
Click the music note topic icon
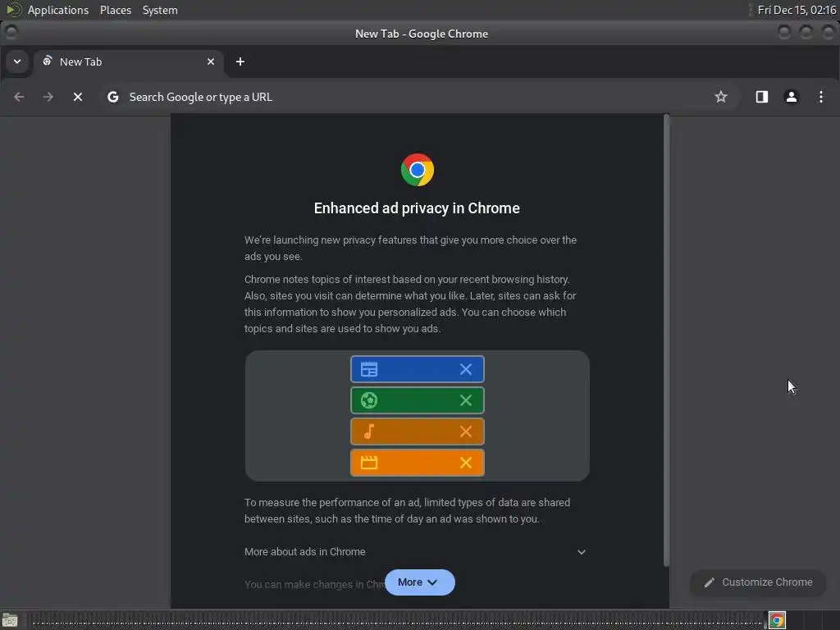click(x=368, y=431)
